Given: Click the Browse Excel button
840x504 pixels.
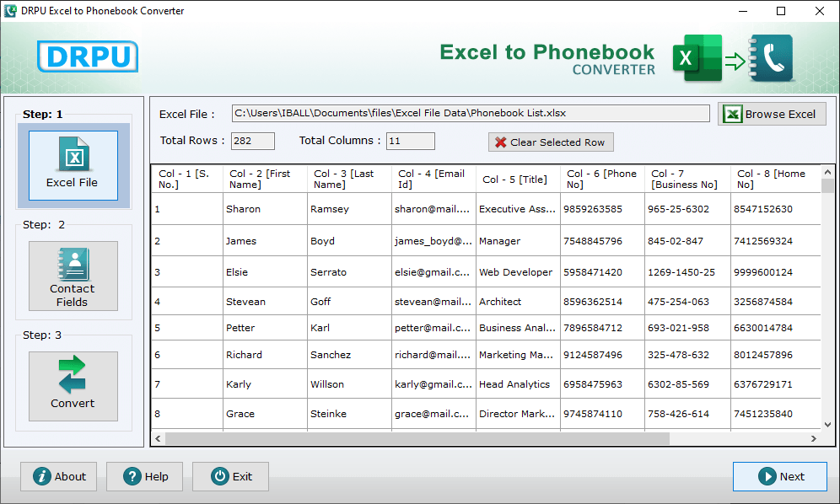Looking at the screenshot, I should pos(772,114).
